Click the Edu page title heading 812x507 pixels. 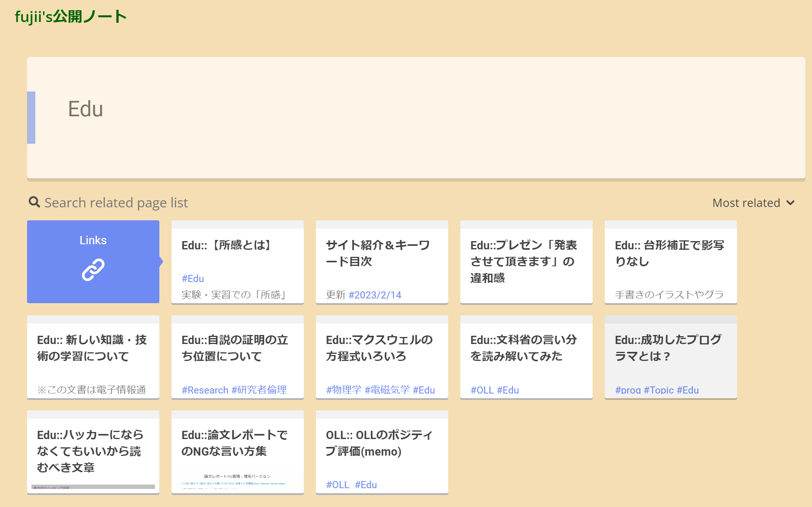tap(86, 109)
